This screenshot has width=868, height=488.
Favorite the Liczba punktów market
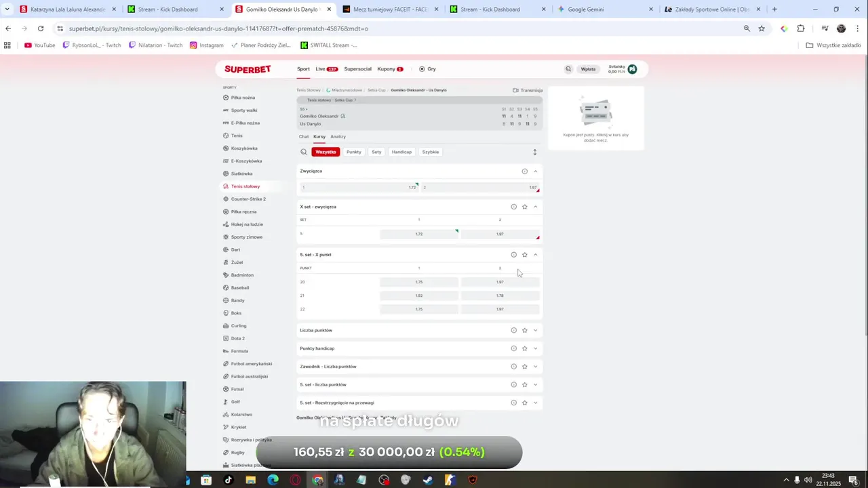524,331
